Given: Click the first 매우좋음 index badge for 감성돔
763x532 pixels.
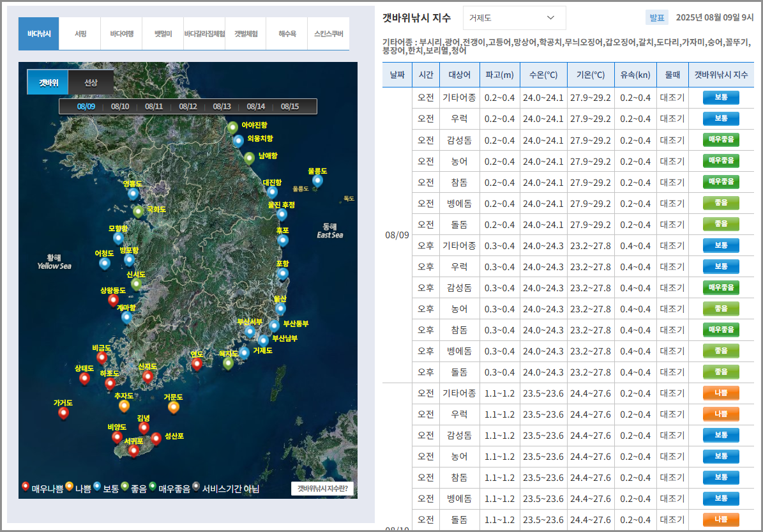Looking at the screenshot, I should point(721,140).
